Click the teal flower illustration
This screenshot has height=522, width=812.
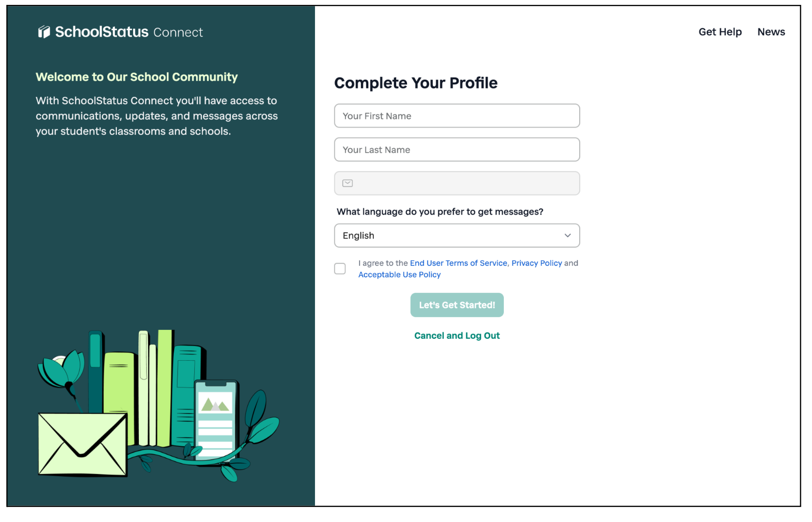click(x=62, y=370)
